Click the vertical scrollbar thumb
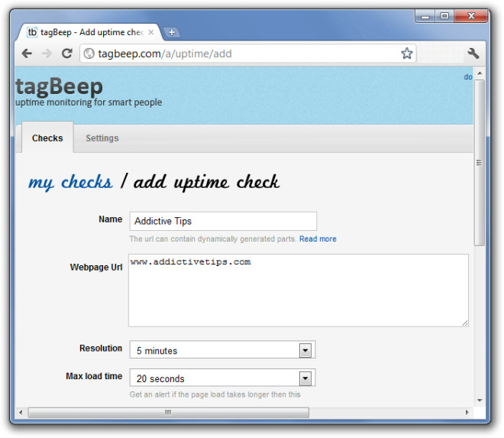 click(x=480, y=163)
